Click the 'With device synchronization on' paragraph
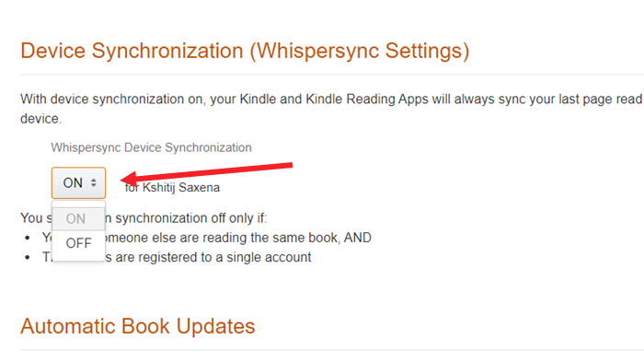 [x=331, y=109]
